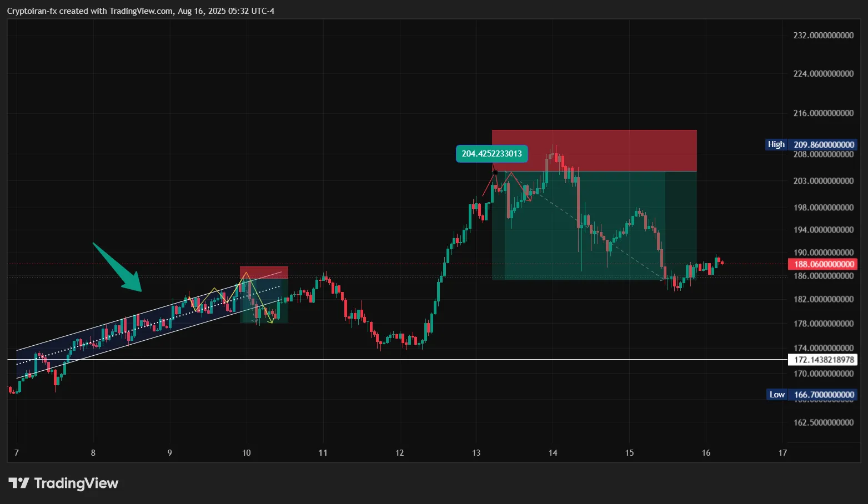Select the teal arrow annotation

point(118,268)
